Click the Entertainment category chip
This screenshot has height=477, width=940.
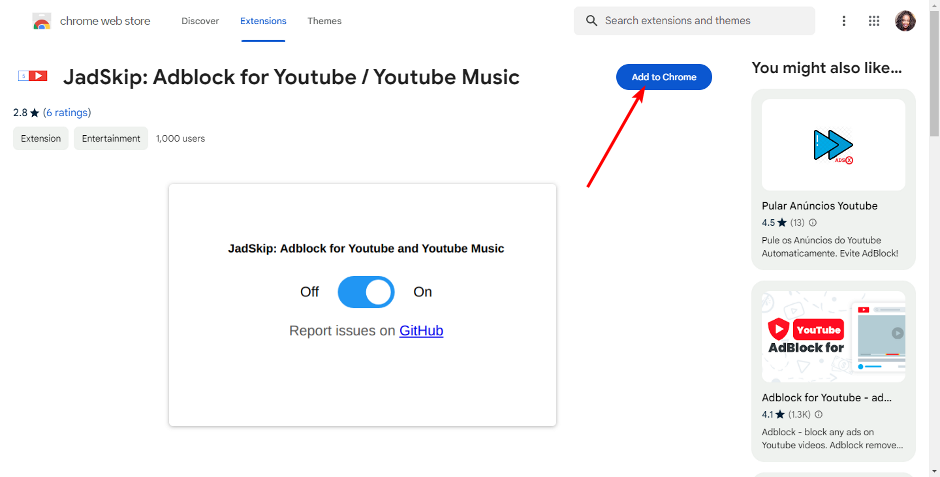point(111,138)
